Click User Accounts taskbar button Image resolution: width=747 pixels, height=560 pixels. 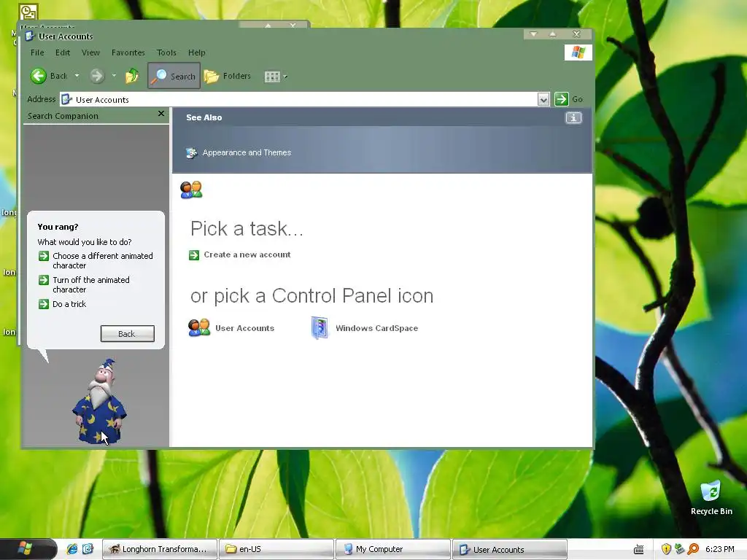coord(510,549)
